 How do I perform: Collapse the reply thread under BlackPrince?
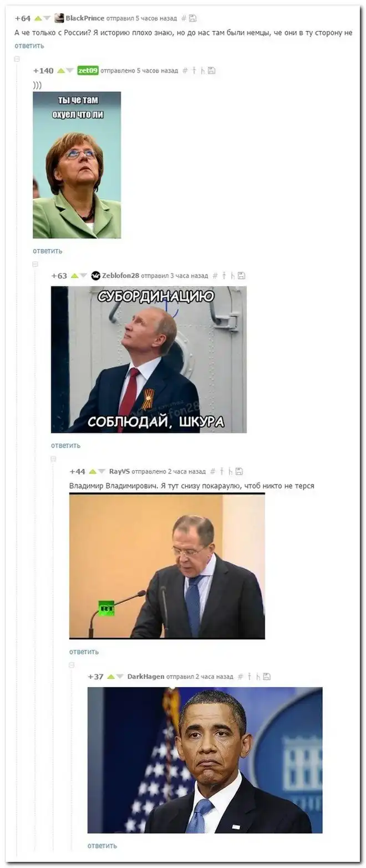(17, 58)
